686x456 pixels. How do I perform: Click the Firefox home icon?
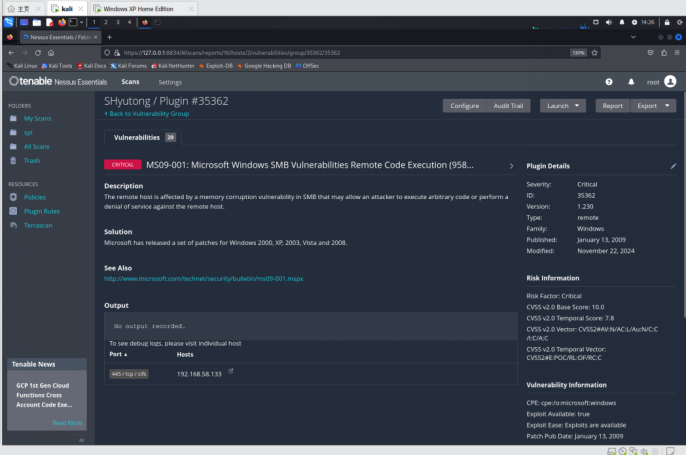click(51, 53)
